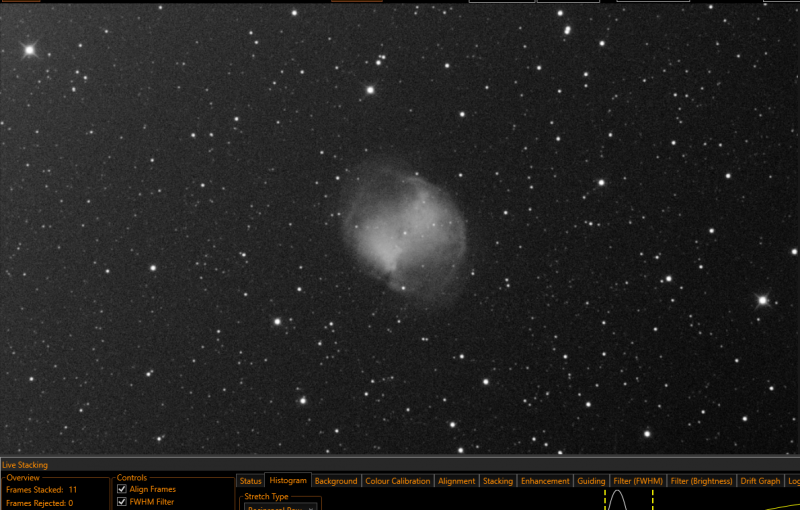The width and height of the screenshot is (800, 510).
Task: Switch to the Drift Graph tab
Action: (760, 481)
